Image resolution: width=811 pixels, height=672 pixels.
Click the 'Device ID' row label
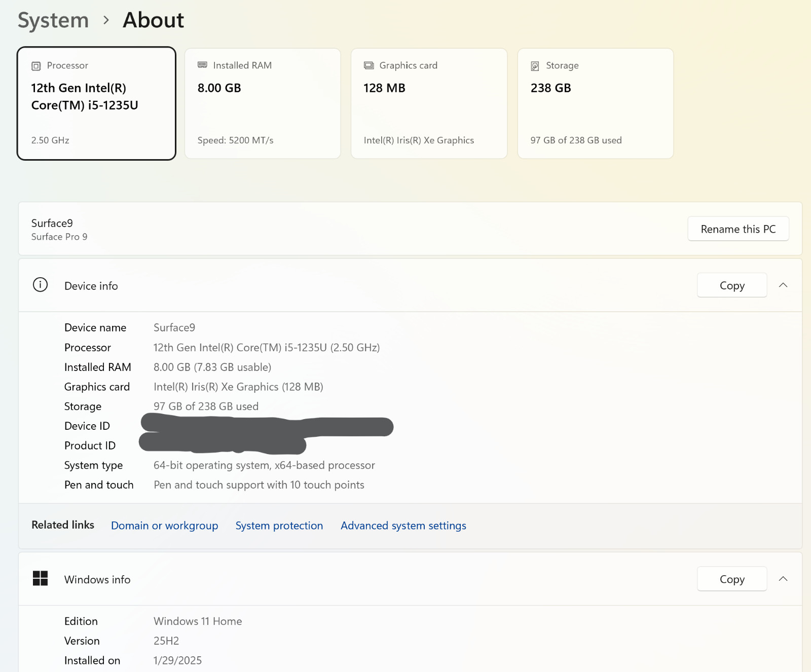click(x=87, y=426)
